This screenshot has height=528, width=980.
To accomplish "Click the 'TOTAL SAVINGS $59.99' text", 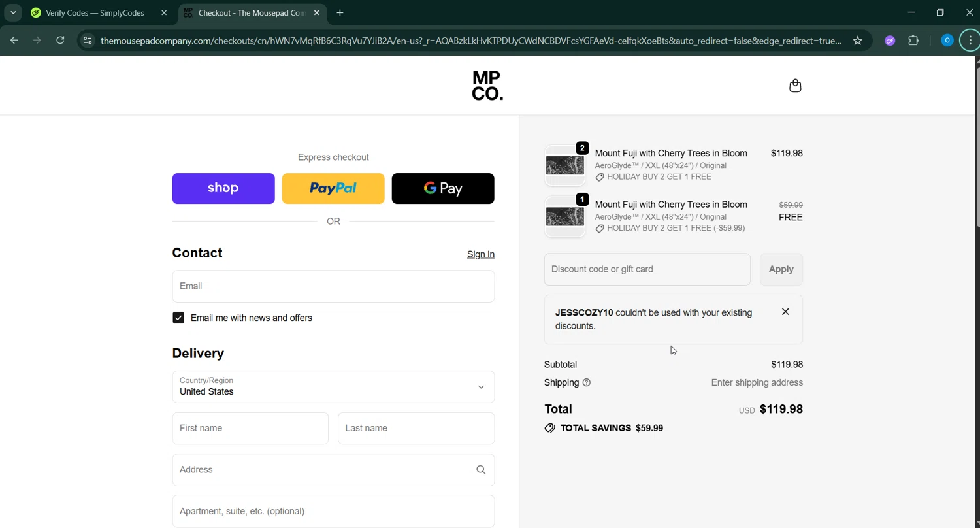I will coord(612,428).
